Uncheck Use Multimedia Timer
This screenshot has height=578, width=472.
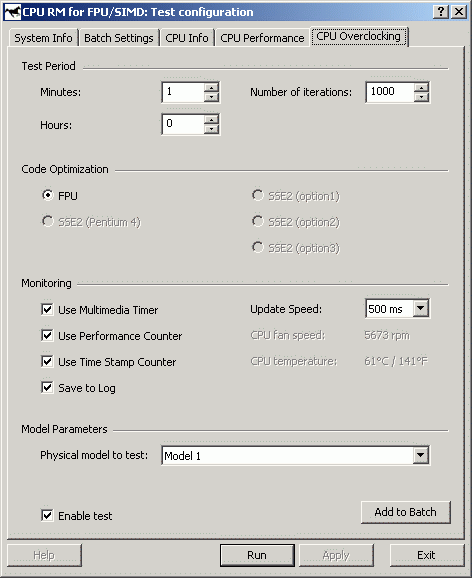click(47, 309)
